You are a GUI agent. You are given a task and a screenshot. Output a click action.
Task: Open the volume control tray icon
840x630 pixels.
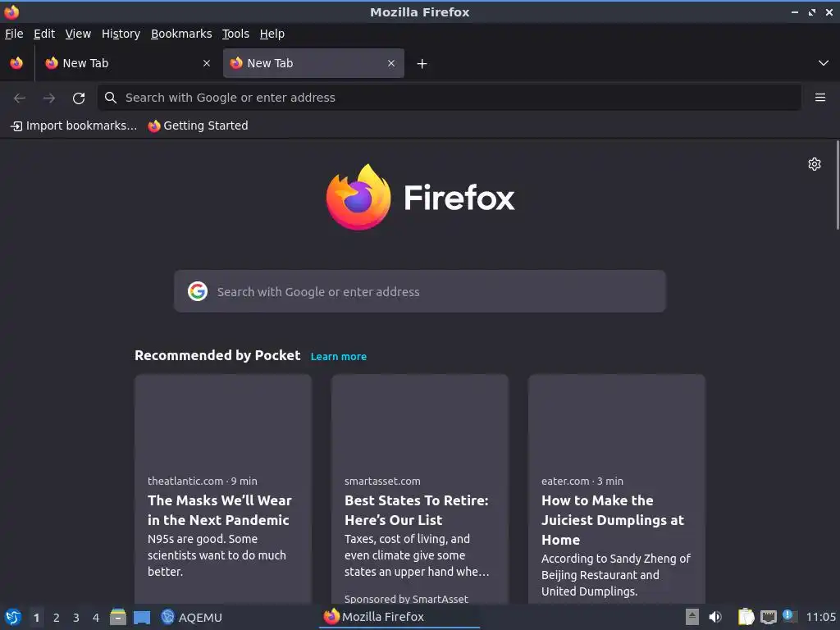tap(715, 617)
